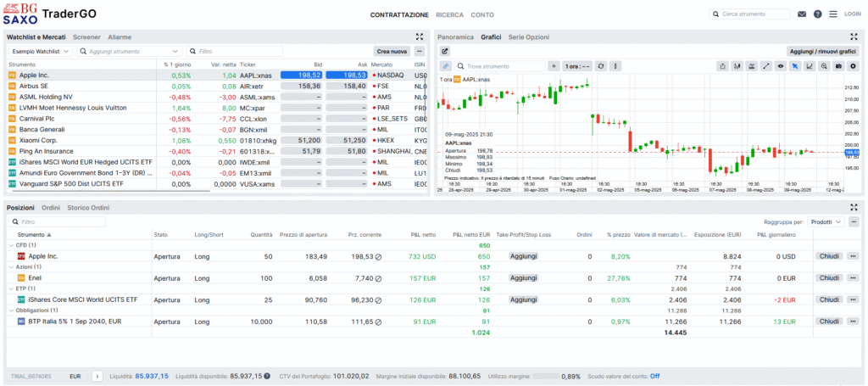Sort by the Strumento column in Posizioni
868x386 pixels.
[x=34, y=235]
